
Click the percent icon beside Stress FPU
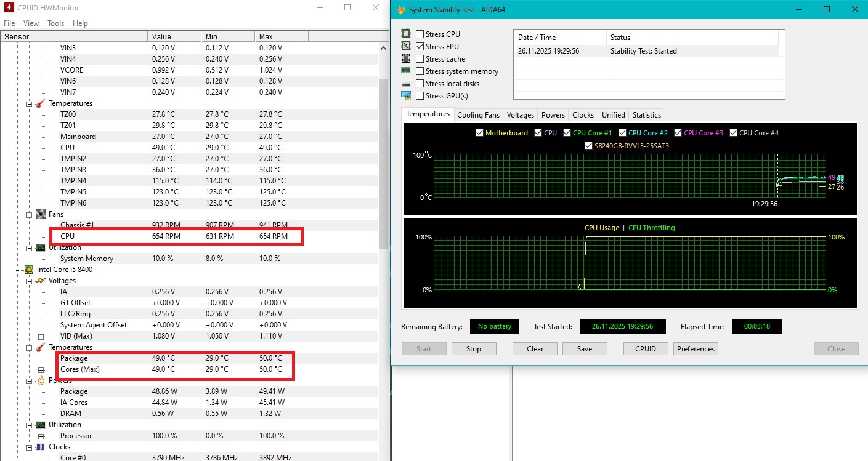click(x=406, y=46)
